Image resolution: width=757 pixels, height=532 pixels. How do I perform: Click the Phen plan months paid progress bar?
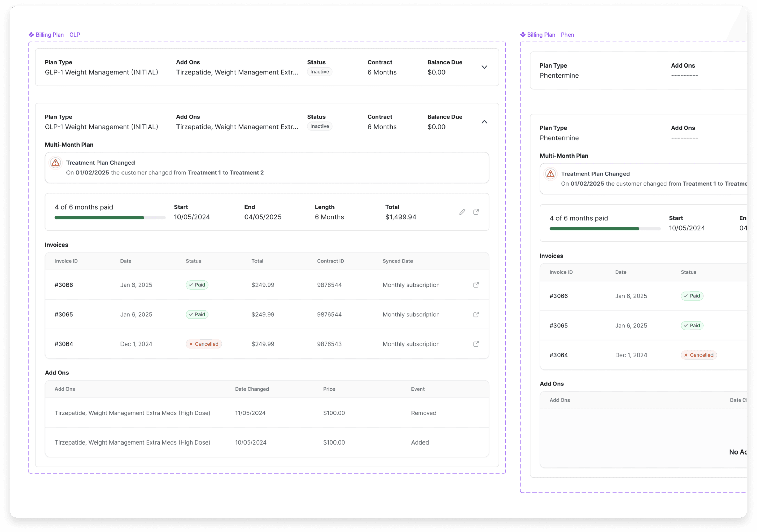(605, 229)
